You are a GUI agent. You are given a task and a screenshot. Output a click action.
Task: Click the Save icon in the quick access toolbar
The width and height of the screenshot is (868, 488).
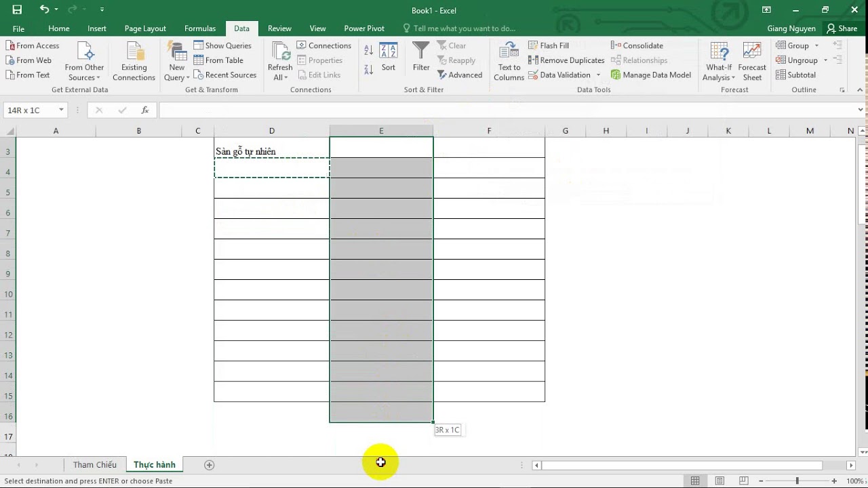coord(17,9)
